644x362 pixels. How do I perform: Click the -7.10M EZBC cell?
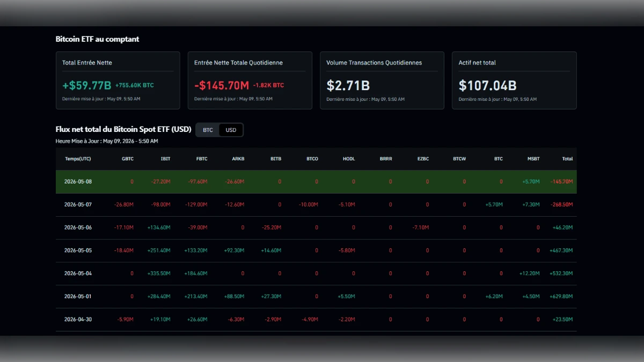(x=421, y=227)
